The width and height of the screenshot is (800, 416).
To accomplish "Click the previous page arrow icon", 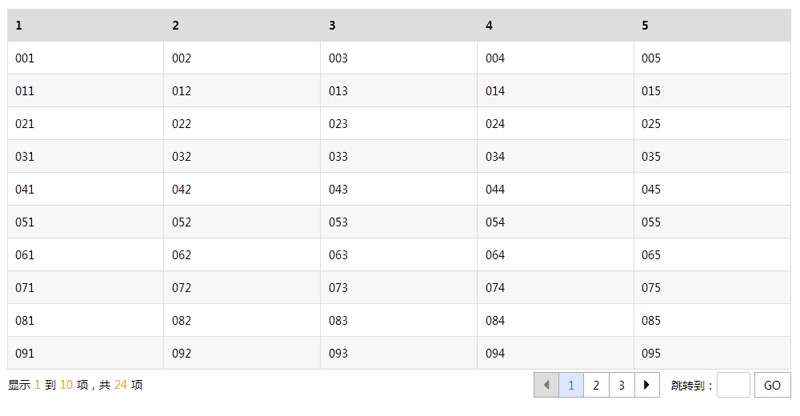I will (x=547, y=385).
